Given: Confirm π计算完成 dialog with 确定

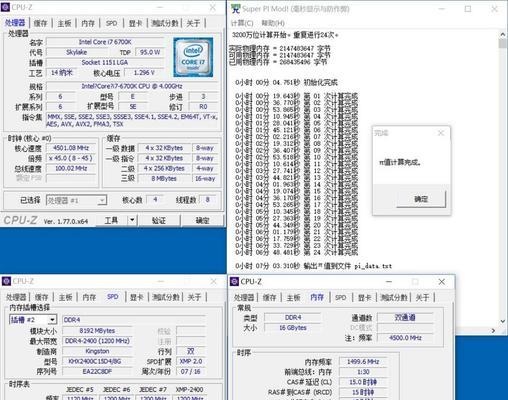Looking at the screenshot, I should pos(421,199).
